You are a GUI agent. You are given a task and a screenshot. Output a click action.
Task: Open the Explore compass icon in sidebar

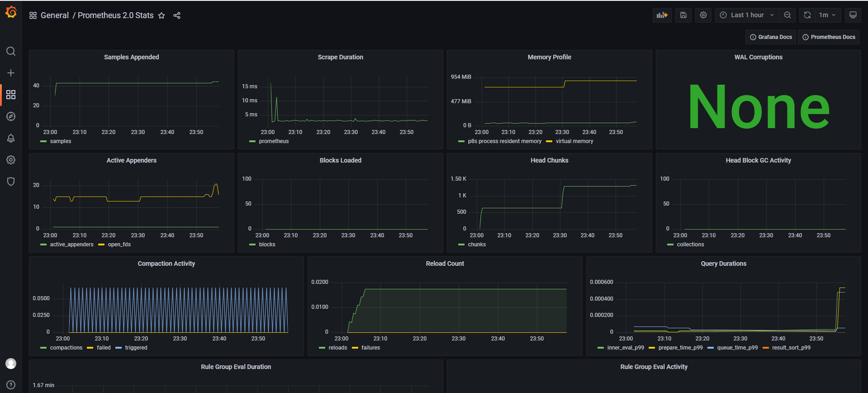(x=11, y=116)
